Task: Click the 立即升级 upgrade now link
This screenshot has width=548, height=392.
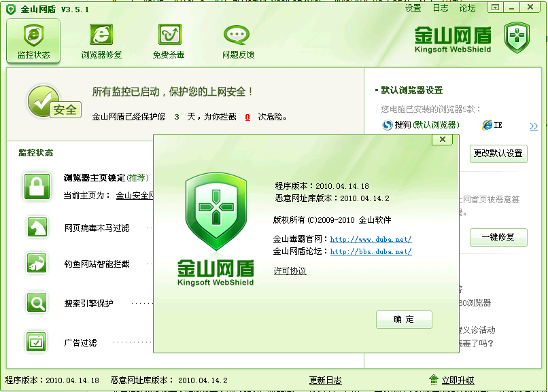Action: (458, 380)
